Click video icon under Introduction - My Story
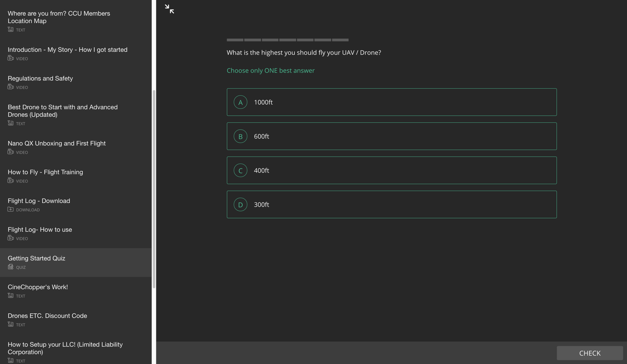This screenshot has height=364, width=627. (11, 58)
